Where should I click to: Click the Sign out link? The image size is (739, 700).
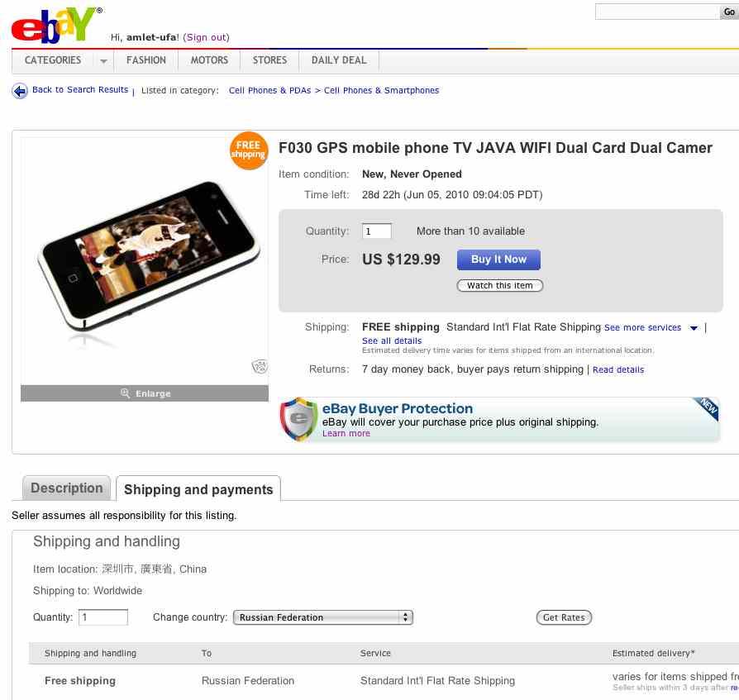click(207, 37)
